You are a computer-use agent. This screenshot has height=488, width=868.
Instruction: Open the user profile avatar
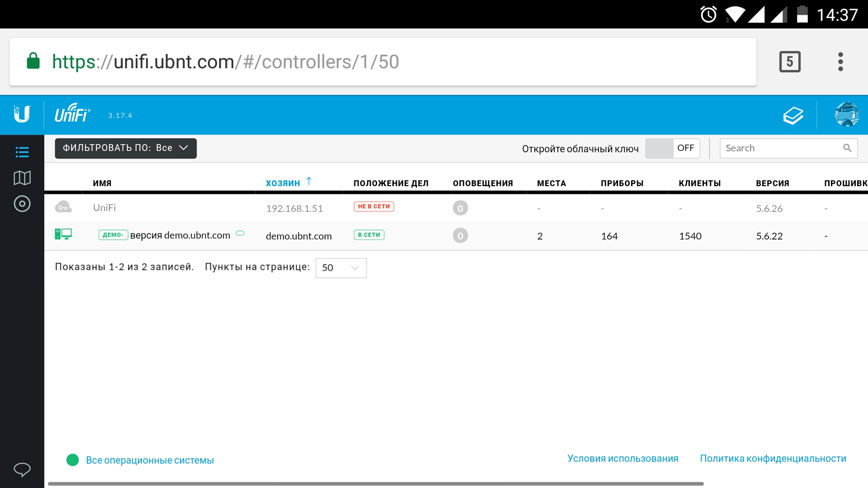847,114
